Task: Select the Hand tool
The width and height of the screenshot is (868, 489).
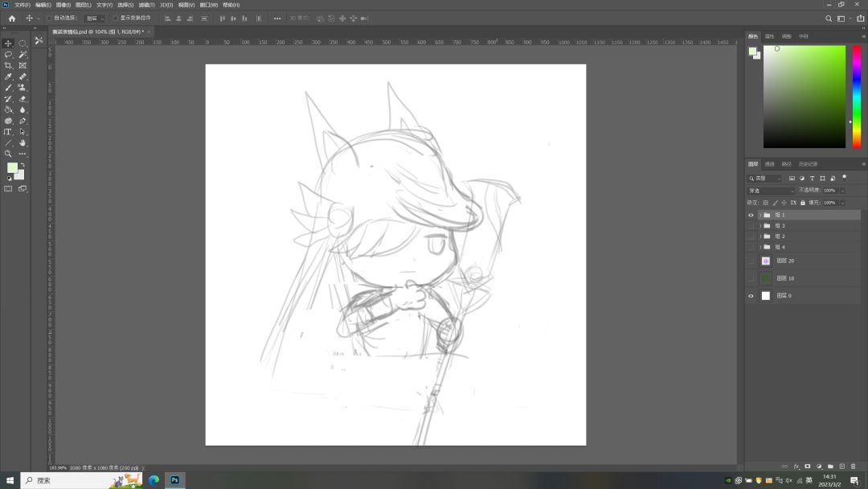Action: click(23, 143)
